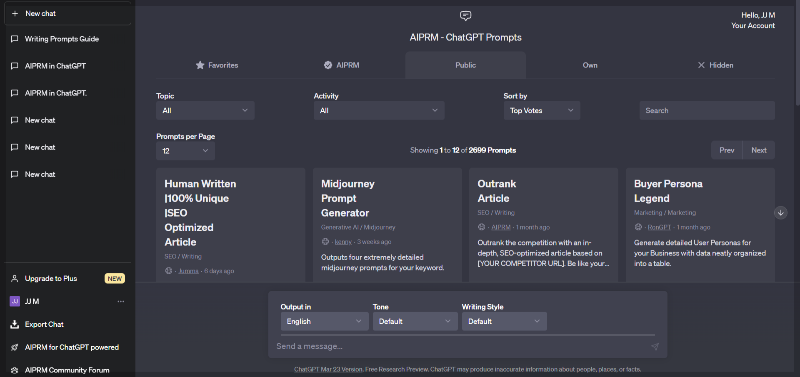Click Your Account link
Screen dimensions: 800x377
pos(753,26)
